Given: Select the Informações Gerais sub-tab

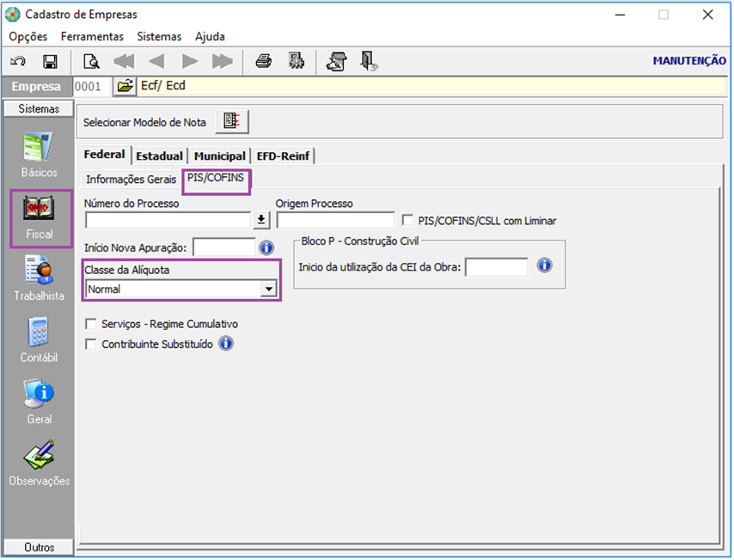Looking at the screenshot, I should pyautogui.click(x=131, y=180).
